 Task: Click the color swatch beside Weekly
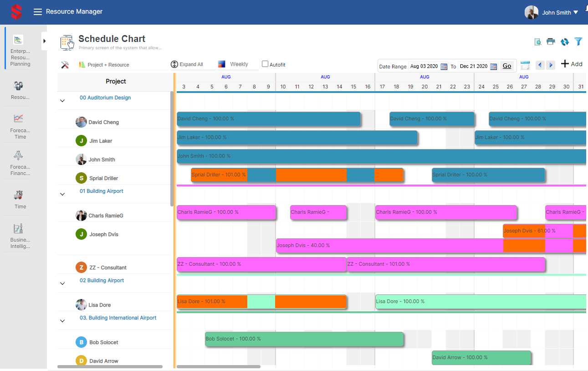click(222, 64)
